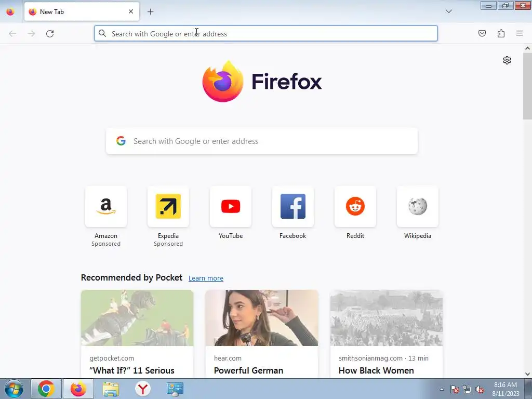Select the New Tab tab
532x399 pixels.
[x=82, y=11]
